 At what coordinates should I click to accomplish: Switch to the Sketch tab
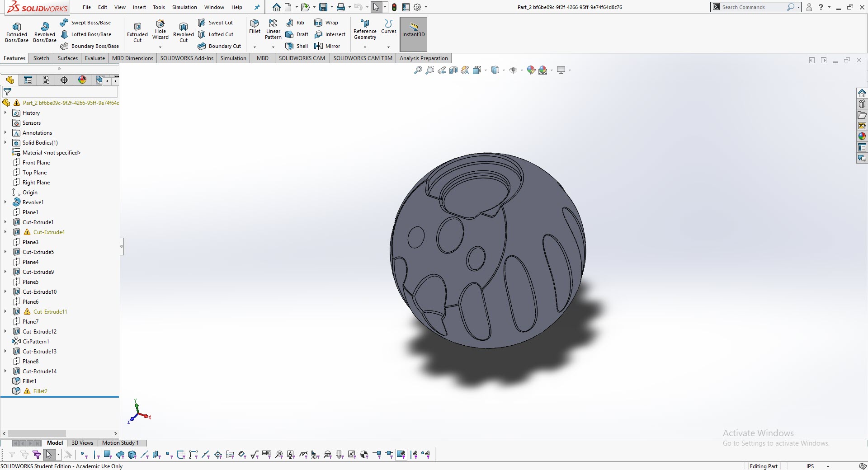coord(41,58)
